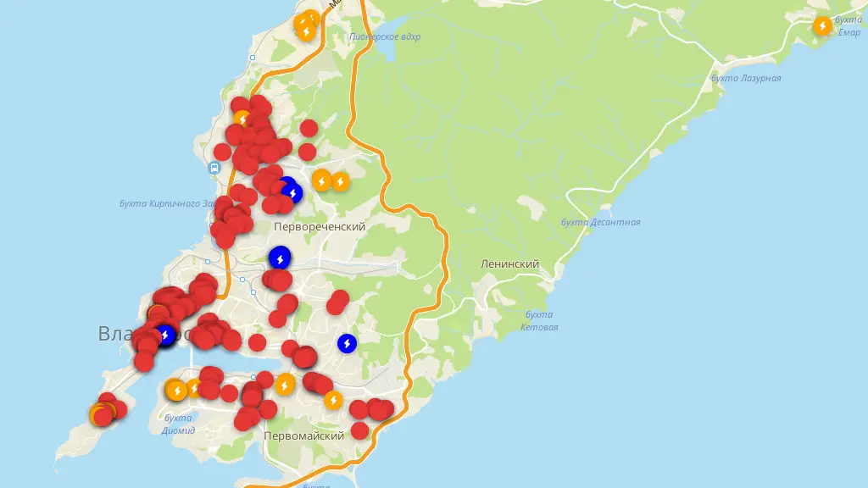Click the lone red marker right of Первомайский label
Image resolution: width=868 pixels, height=488 pixels.
[359, 430]
